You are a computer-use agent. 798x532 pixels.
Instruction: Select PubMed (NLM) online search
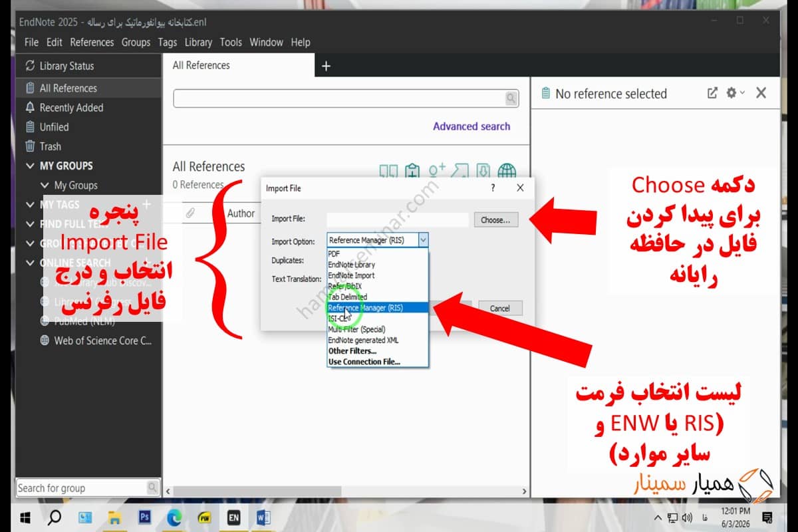84,321
